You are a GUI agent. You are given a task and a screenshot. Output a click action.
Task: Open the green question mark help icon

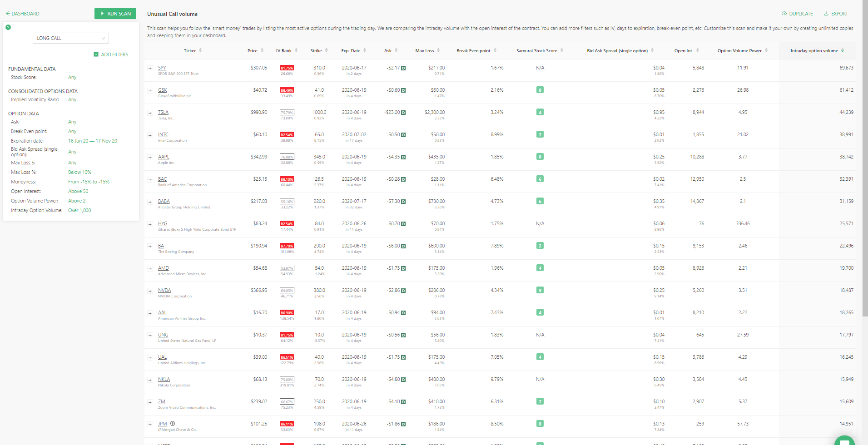[8, 27]
